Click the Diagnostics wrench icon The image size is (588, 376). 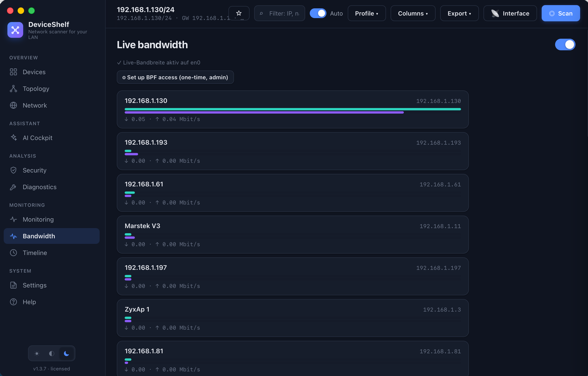point(13,187)
